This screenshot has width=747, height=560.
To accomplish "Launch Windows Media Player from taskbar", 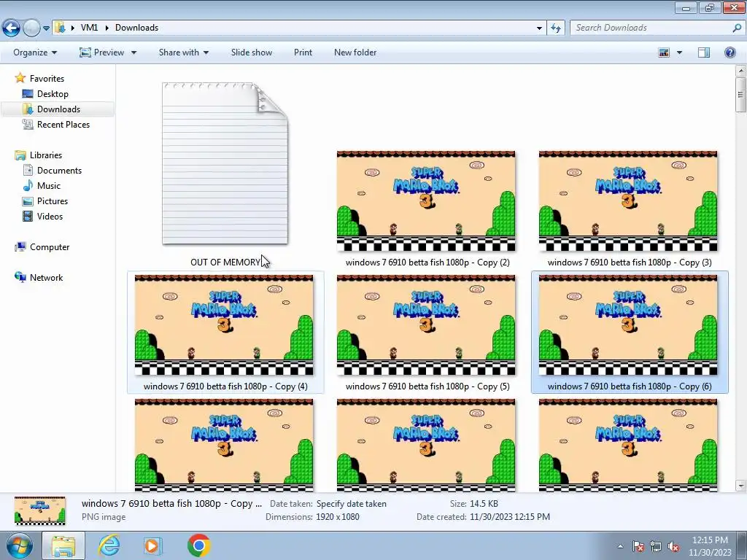I will 153,545.
